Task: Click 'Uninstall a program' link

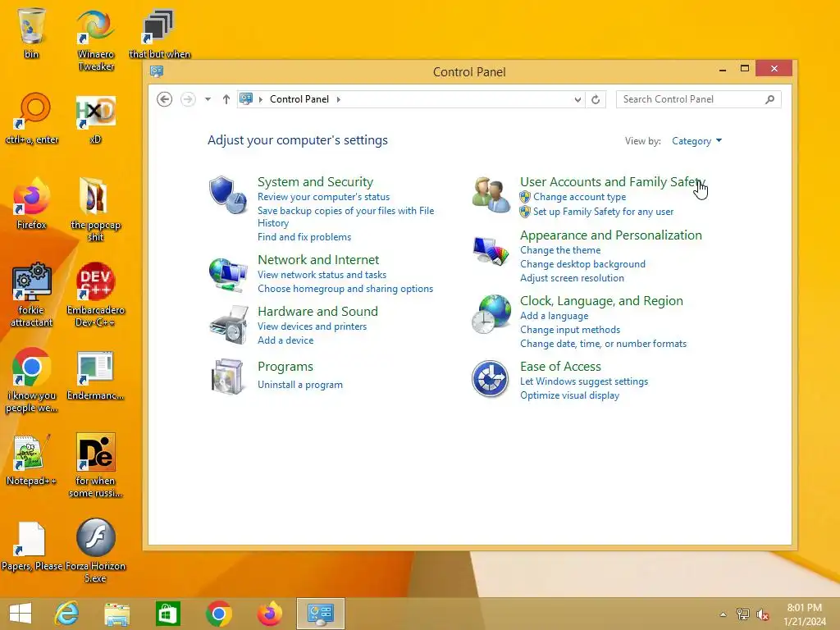Action: click(x=300, y=384)
